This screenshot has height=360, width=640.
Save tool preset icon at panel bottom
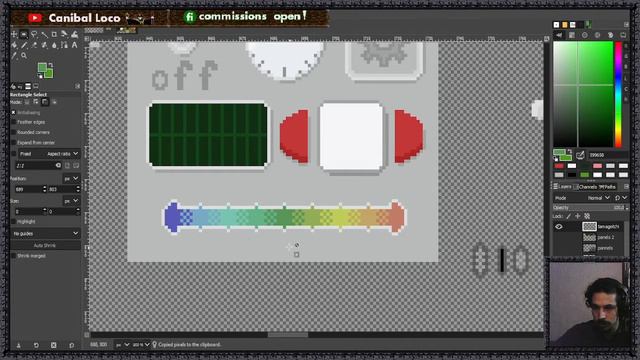coord(18,345)
